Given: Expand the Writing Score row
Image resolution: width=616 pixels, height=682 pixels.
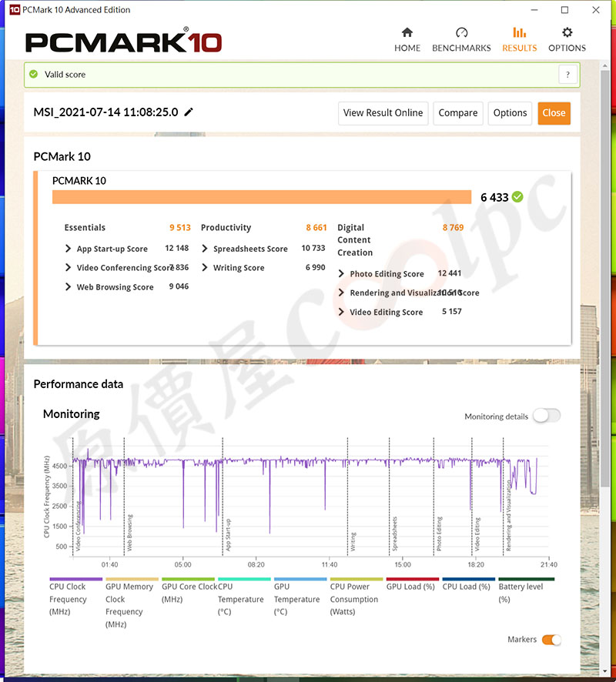Looking at the screenshot, I should (205, 268).
